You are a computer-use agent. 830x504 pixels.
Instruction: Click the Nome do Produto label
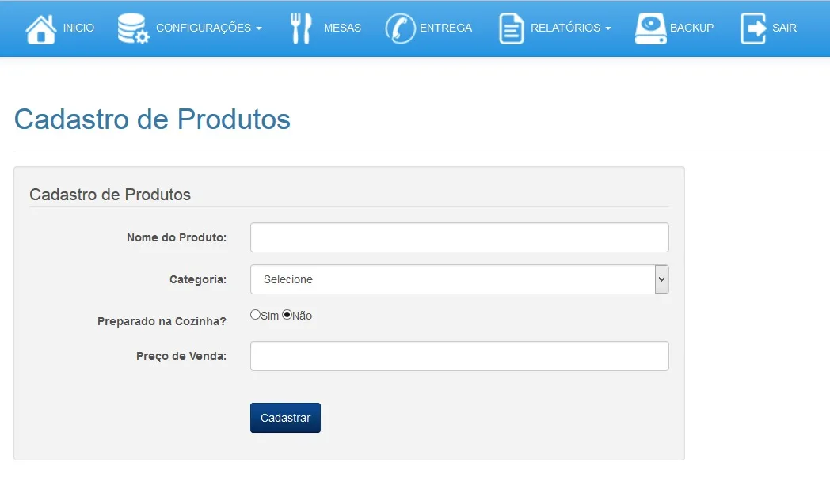177,237
